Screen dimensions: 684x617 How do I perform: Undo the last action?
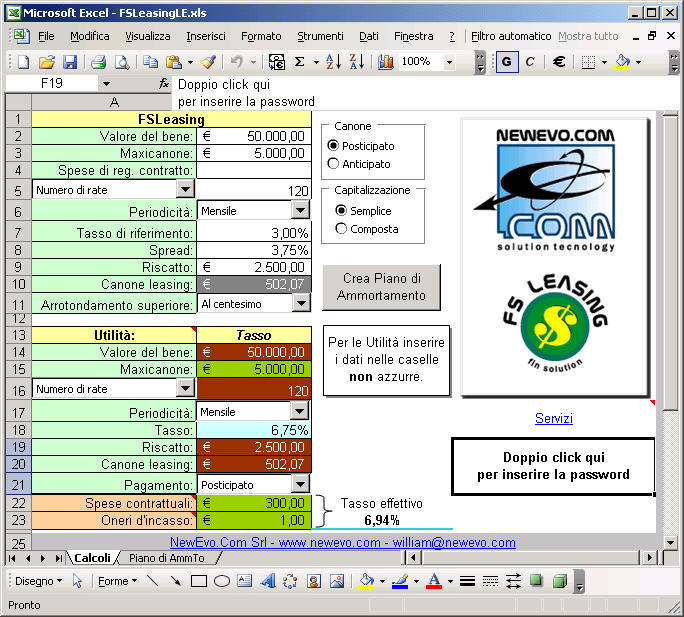(236, 62)
